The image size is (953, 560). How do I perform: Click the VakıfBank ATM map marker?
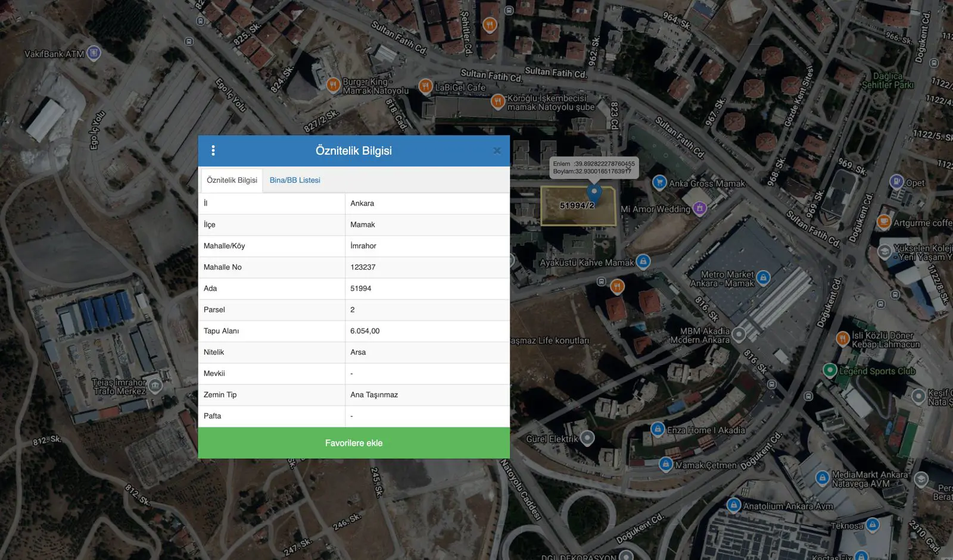pyautogui.click(x=94, y=53)
